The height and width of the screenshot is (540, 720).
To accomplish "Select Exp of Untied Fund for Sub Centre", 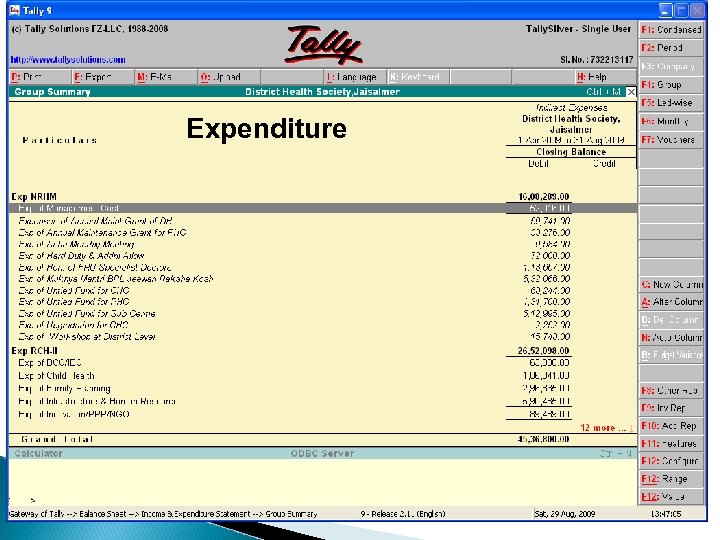I will pos(322,314).
